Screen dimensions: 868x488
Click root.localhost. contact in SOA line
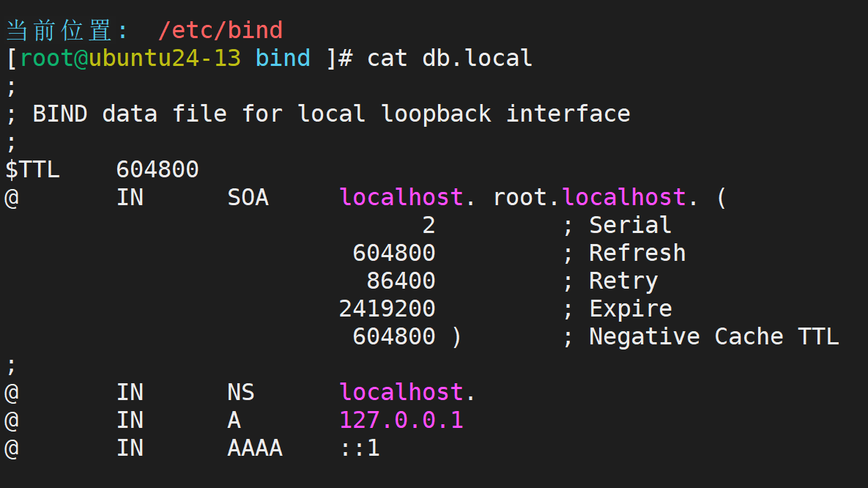595,197
